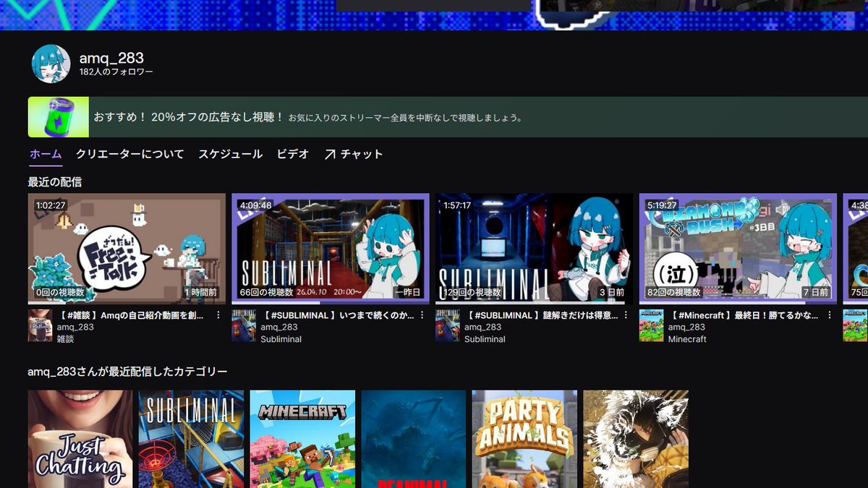The width and height of the screenshot is (868, 488).
Task: Click the 129回の視聴数 view count label
Action: click(x=471, y=293)
